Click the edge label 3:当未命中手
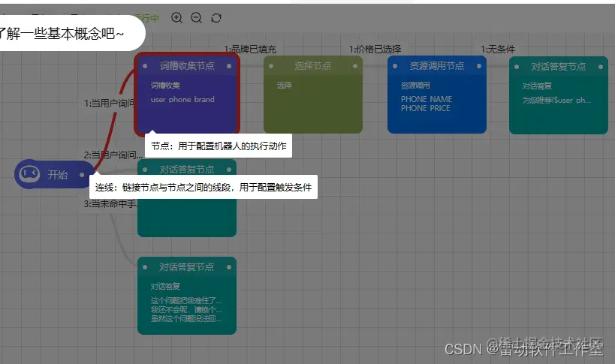 click(x=110, y=203)
